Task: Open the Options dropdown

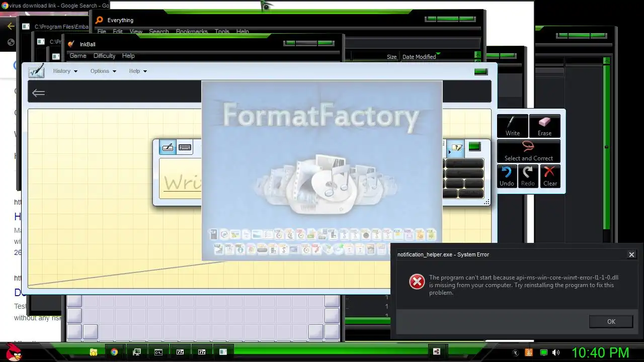Action: coord(103,71)
